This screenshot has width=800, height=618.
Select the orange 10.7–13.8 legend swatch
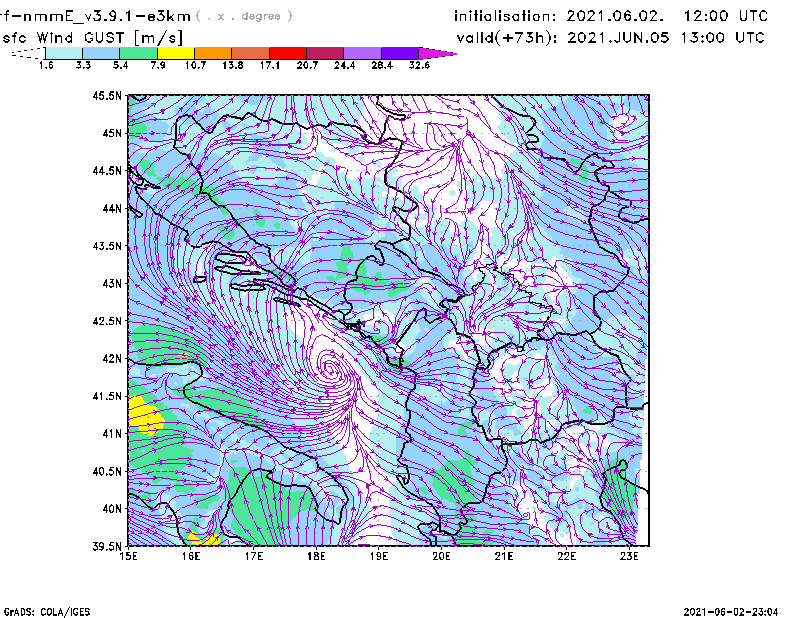pos(213,53)
